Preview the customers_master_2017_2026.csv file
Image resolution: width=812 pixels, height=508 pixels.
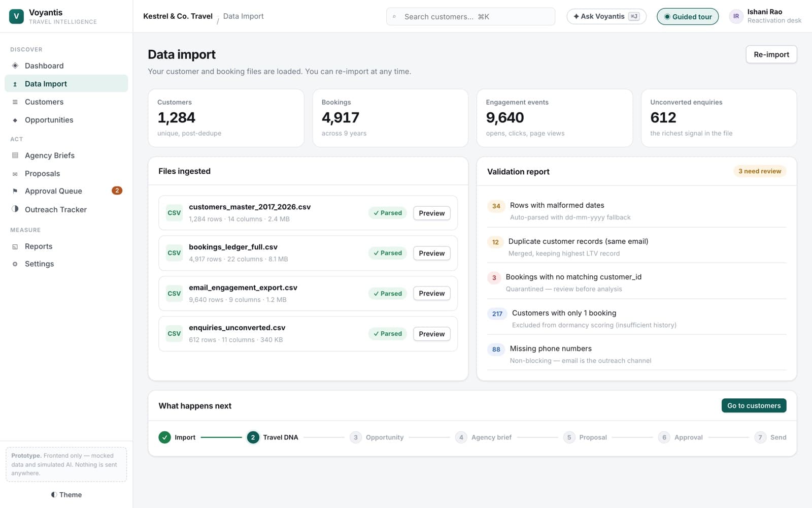[x=431, y=213]
